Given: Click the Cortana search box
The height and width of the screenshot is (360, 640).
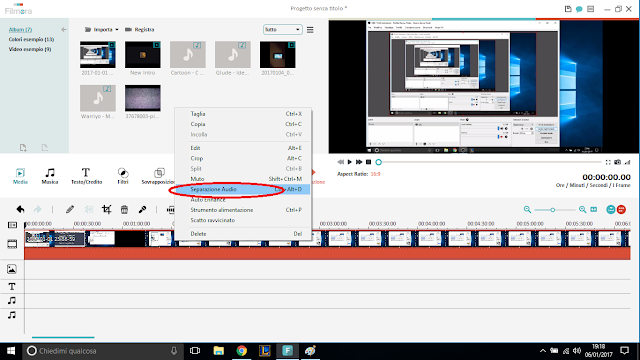Looking at the screenshot, I should [102, 351].
